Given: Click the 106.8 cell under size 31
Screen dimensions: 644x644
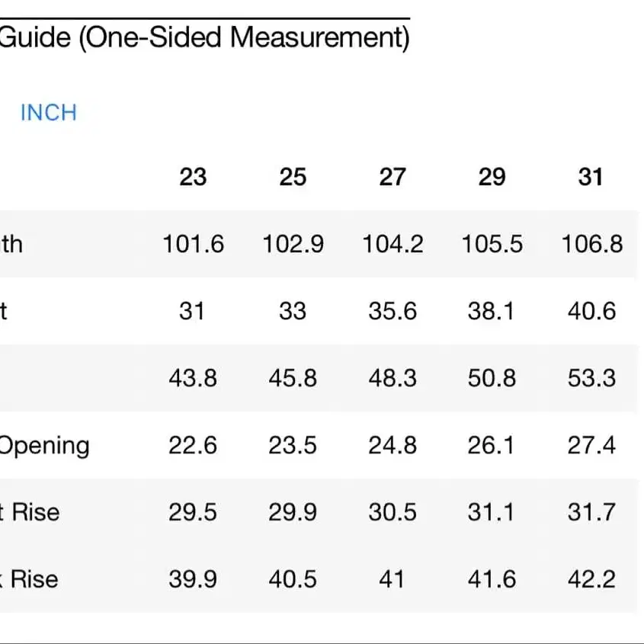Looking at the screenshot, I should (591, 244).
